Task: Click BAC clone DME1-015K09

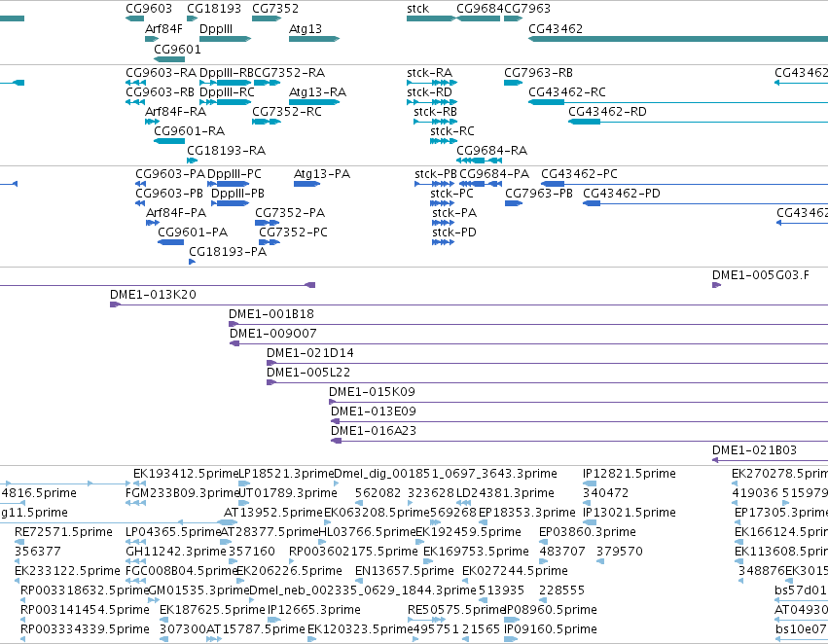Action: coord(578,402)
